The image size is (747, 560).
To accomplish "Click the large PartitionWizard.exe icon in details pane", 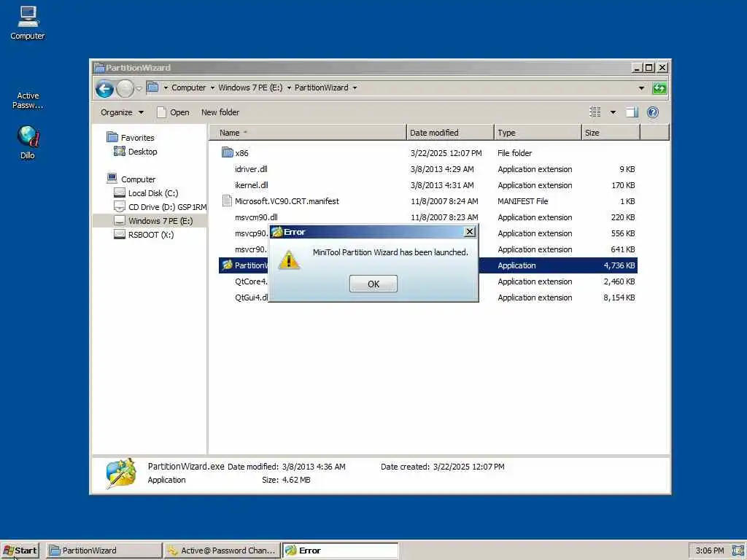I will pos(120,473).
